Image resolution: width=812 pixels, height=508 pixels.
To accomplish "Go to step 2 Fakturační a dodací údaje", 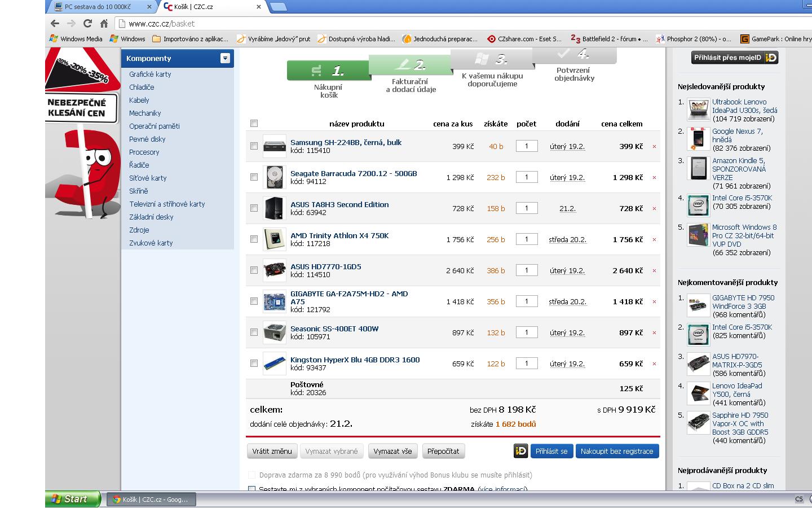I will (x=411, y=74).
